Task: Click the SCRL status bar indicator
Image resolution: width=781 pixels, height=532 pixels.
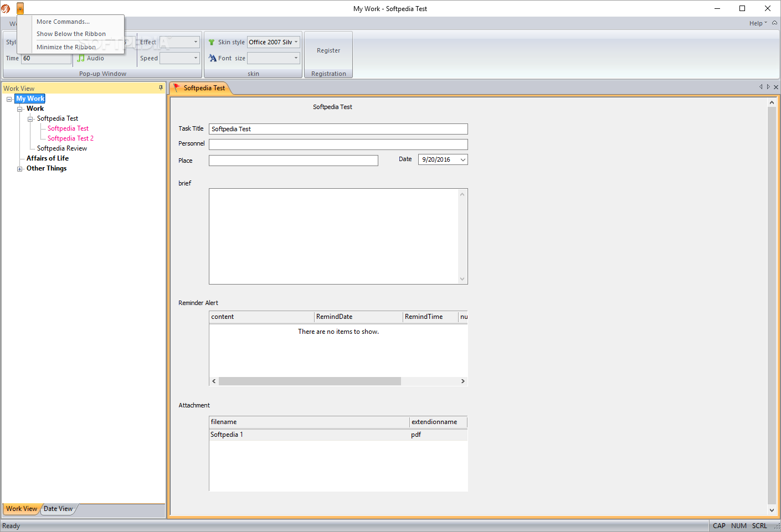Action: coord(759,526)
